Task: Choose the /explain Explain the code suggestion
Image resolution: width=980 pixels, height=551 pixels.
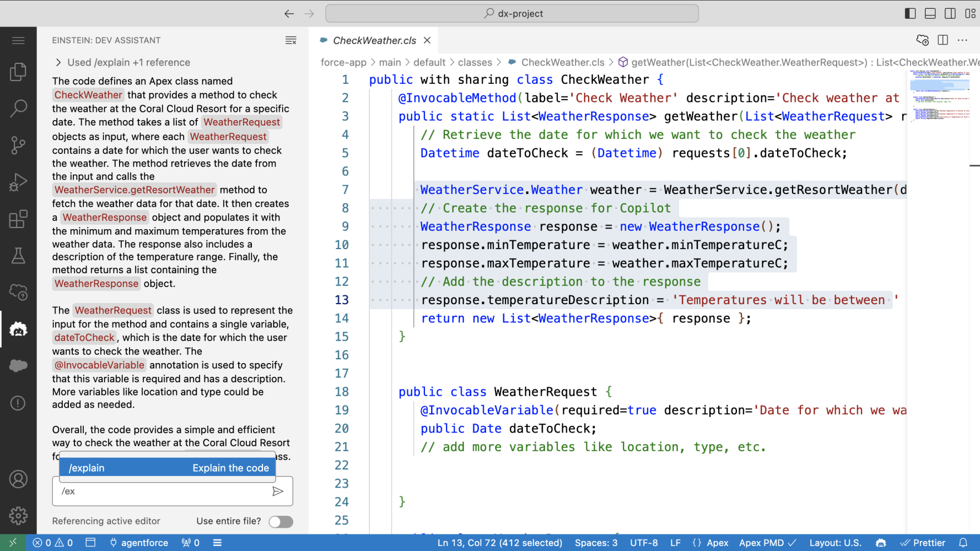Action: click(167, 467)
